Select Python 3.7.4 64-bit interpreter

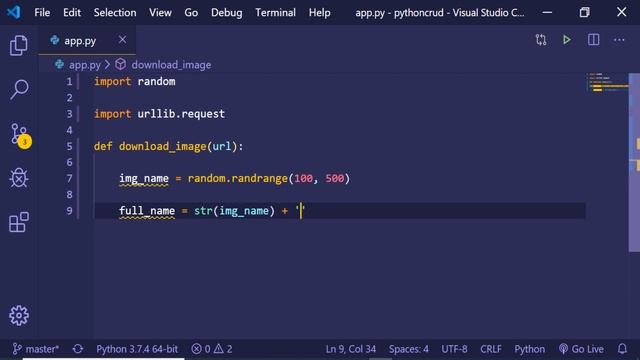[137, 349]
